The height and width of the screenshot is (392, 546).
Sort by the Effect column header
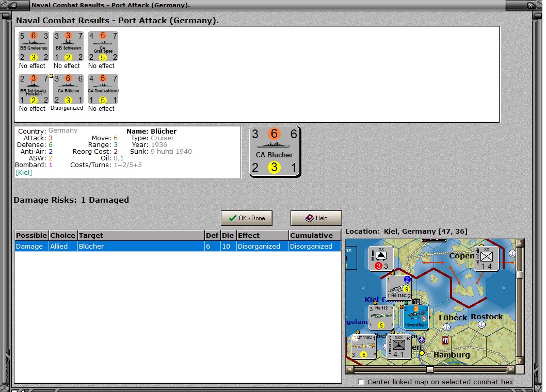[263, 235]
